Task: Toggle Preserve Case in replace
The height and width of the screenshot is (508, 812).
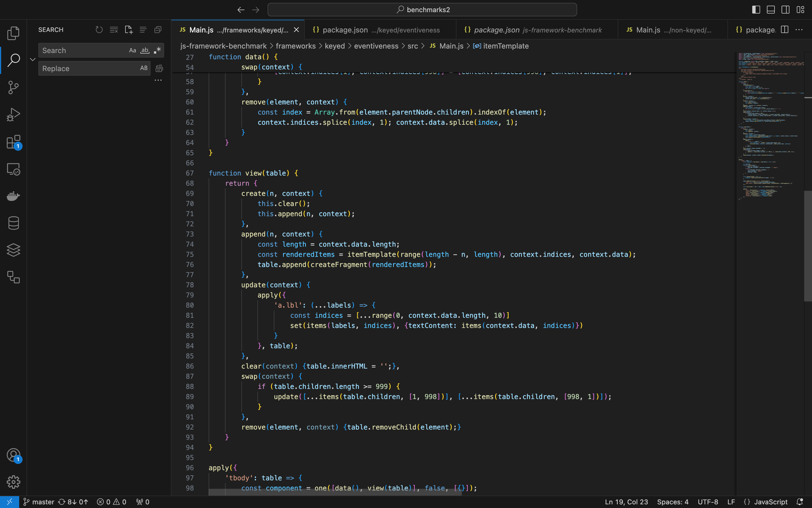Action: pos(144,68)
